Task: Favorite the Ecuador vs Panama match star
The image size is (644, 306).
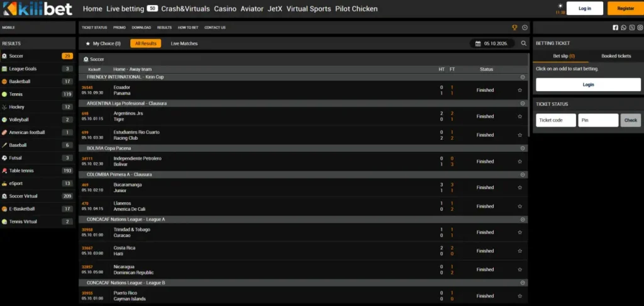Action: (x=519, y=90)
